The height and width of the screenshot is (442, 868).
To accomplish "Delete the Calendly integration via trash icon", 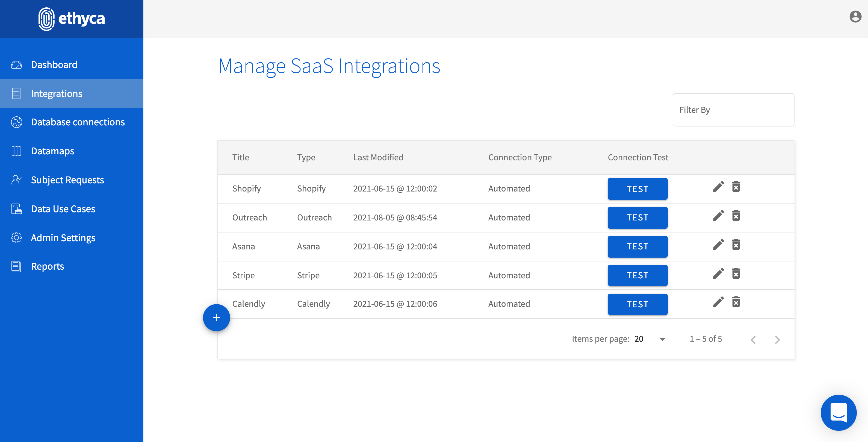I will point(736,302).
